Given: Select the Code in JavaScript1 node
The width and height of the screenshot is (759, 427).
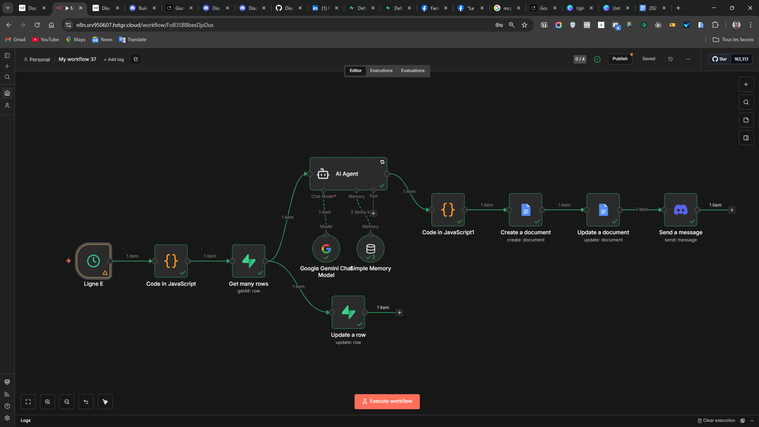Looking at the screenshot, I should (448, 210).
